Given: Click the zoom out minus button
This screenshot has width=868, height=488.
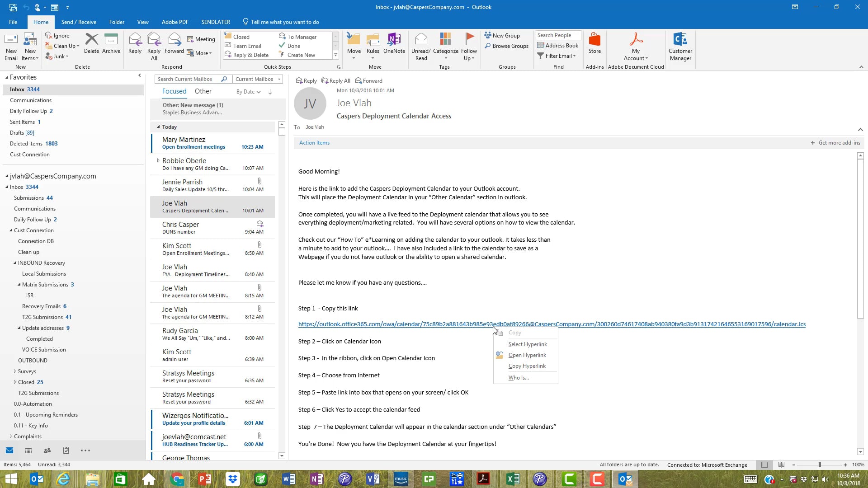Looking at the screenshot, I should (793, 465).
